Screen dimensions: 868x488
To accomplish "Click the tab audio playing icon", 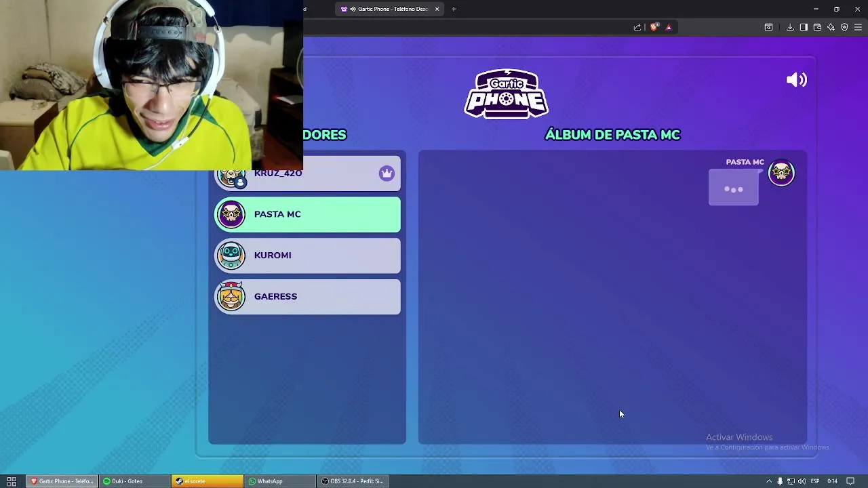I will (353, 9).
